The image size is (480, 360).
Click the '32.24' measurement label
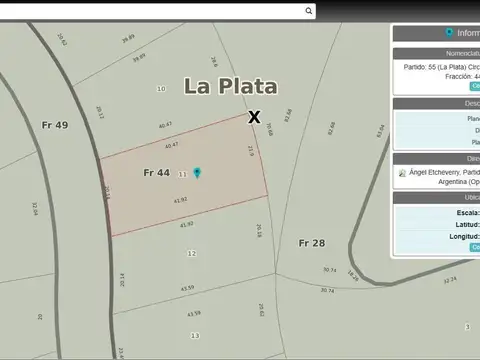[x=450, y=280]
